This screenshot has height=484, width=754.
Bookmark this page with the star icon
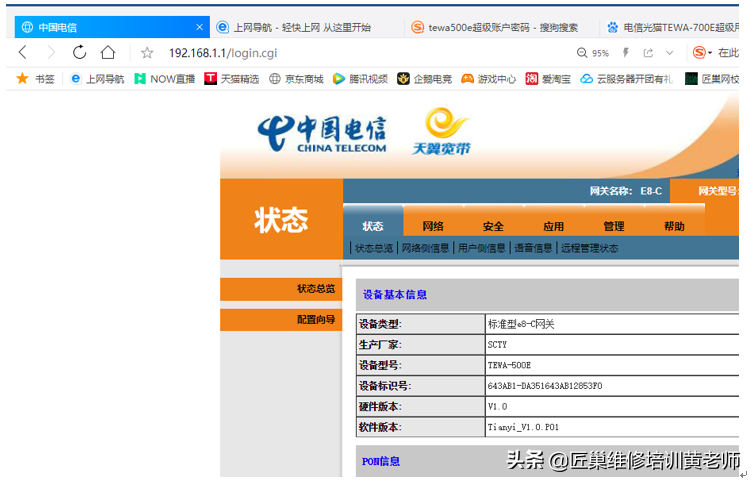(147, 53)
